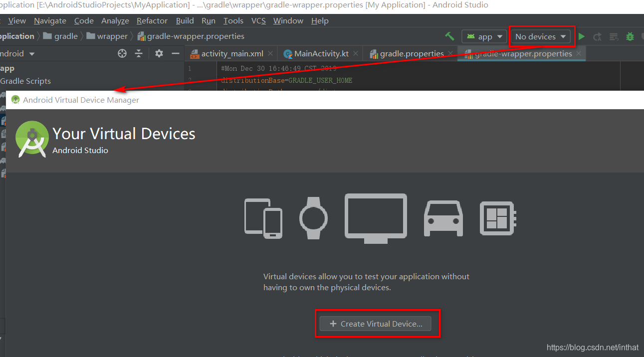Click the Collapse All icon in Project panel
The width and height of the screenshot is (644, 357).
pyautogui.click(x=139, y=53)
